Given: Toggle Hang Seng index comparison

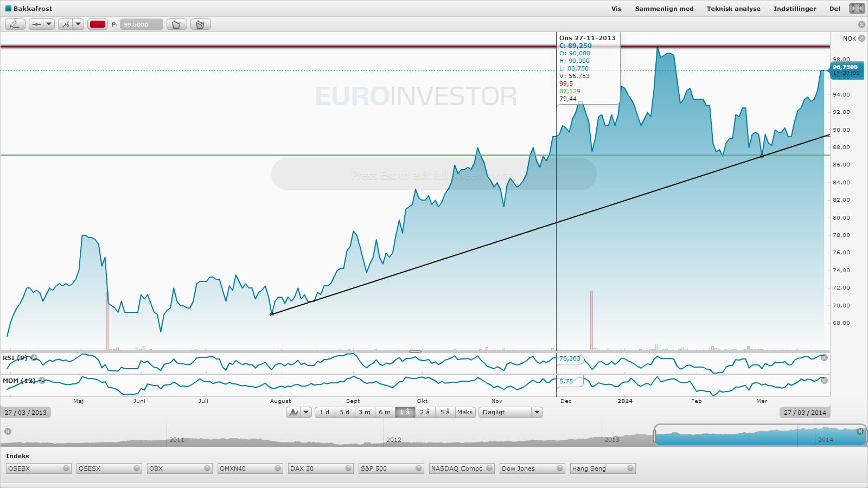Looking at the screenshot, I should (x=603, y=468).
